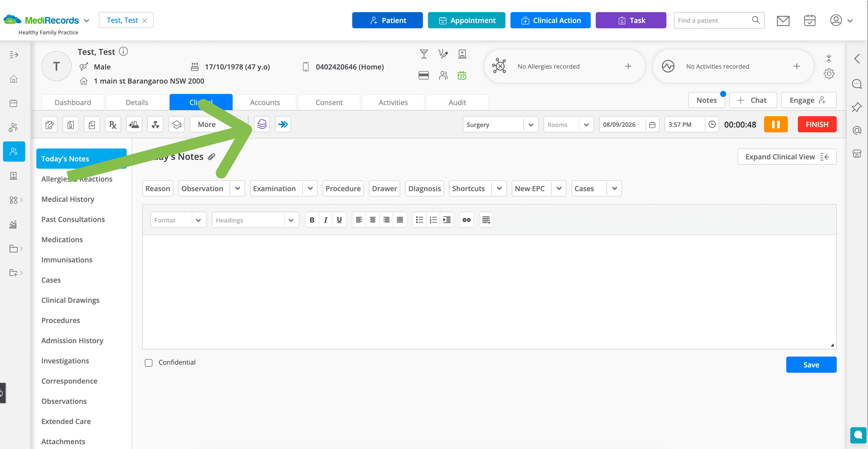Image resolution: width=868 pixels, height=449 pixels.
Task: Open Immunisations in the clinical menu
Action: 67,260
